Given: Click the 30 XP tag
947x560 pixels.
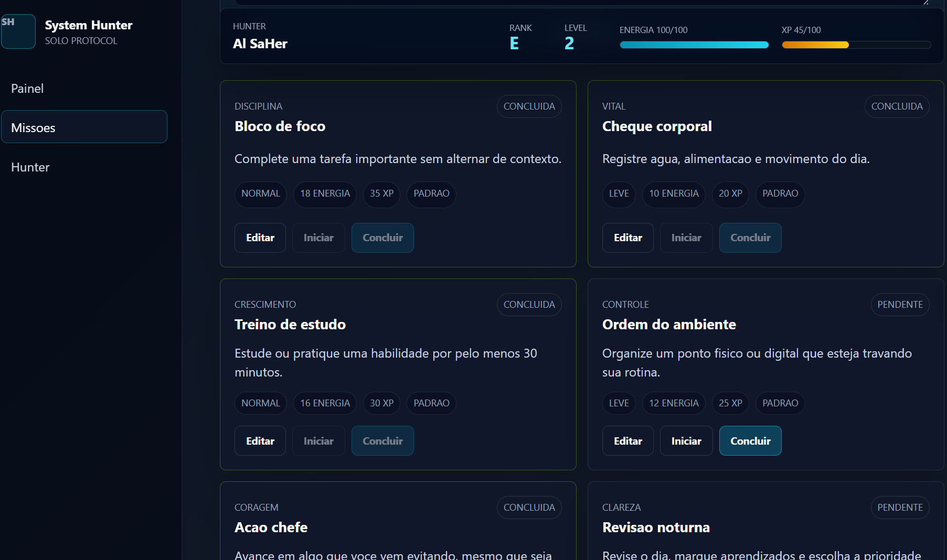Looking at the screenshot, I should pos(381,403).
